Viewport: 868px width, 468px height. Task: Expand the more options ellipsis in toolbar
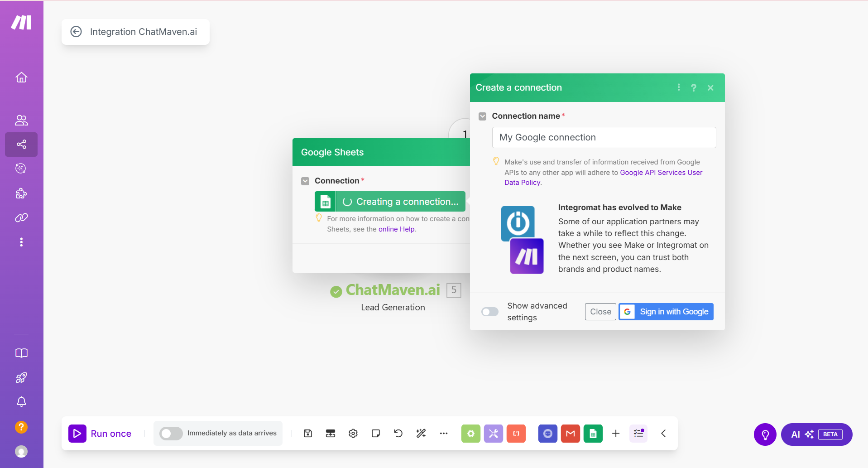click(444, 434)
